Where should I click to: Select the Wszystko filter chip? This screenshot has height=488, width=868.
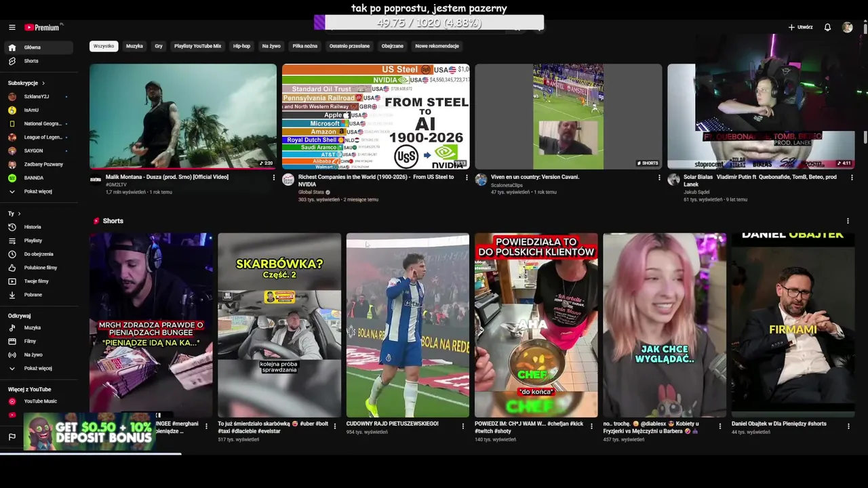104,46
